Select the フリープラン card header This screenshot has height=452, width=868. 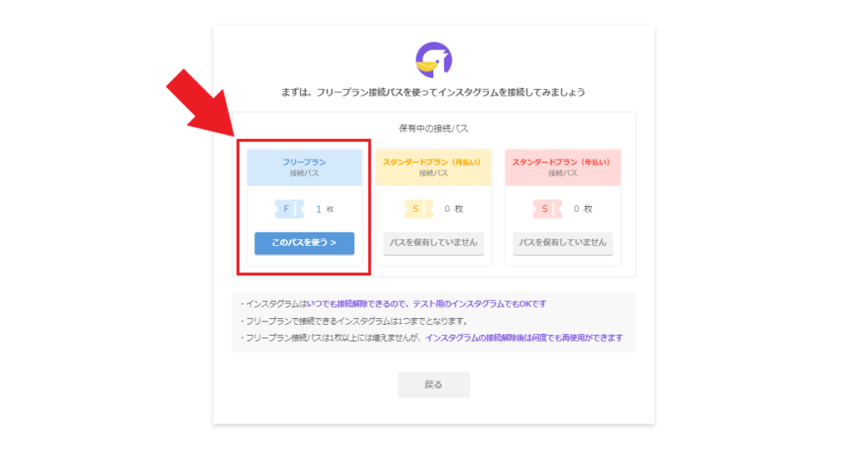[x=304, y=167]
